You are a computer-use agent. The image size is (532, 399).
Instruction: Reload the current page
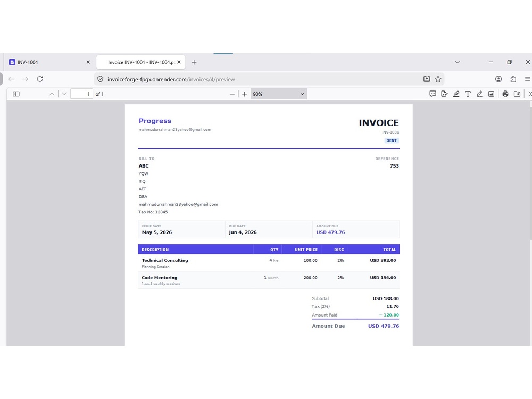pyautogui.click(x=40, y=79)
